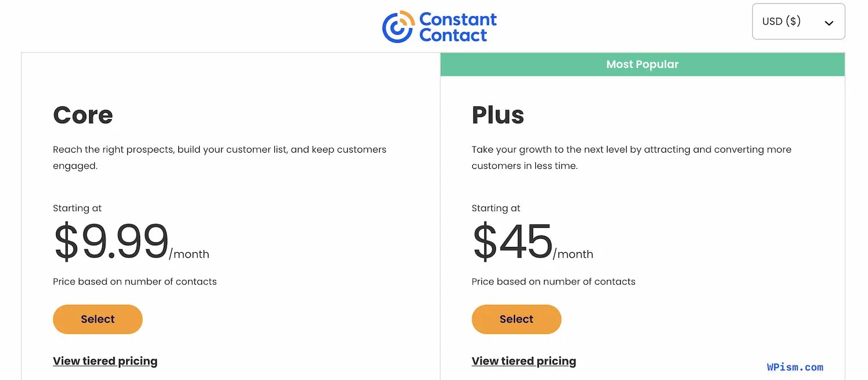Click View tiered pricing under Core plan
The width and height of the screenshot is (868, 380).
(x=105, y=361)
